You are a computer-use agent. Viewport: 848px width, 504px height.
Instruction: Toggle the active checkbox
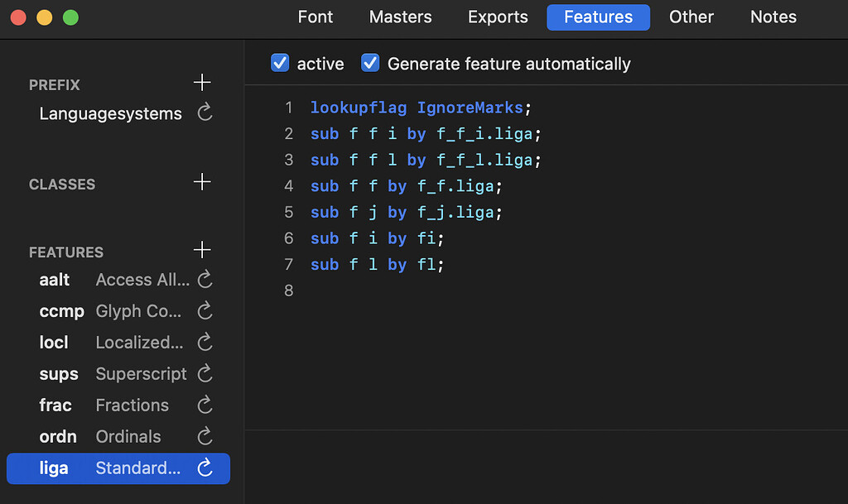[280, 62]
